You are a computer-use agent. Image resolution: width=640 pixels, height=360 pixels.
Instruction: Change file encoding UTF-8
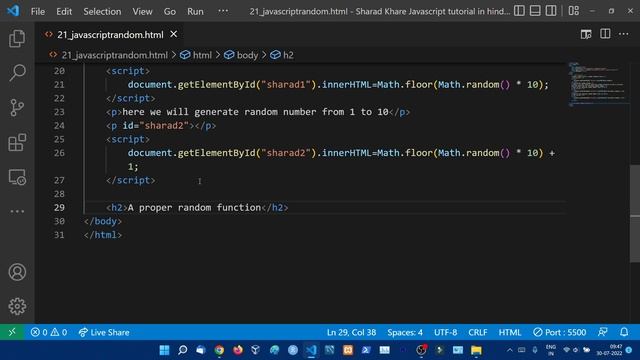pyautogui.click(x=445, y=332)
